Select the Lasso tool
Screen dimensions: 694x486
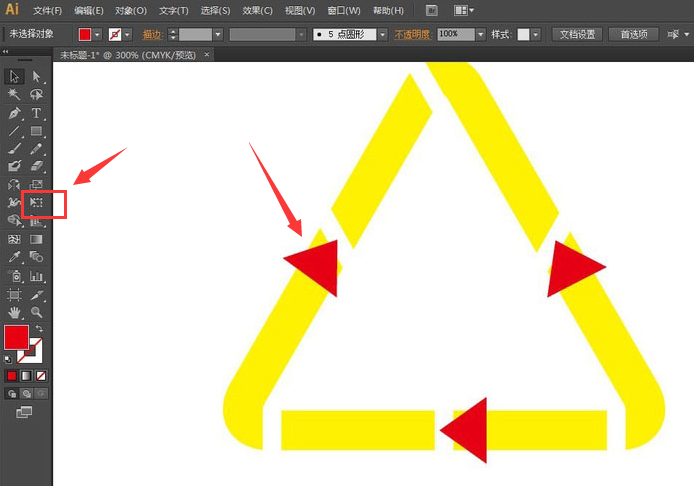coord(36,94)
